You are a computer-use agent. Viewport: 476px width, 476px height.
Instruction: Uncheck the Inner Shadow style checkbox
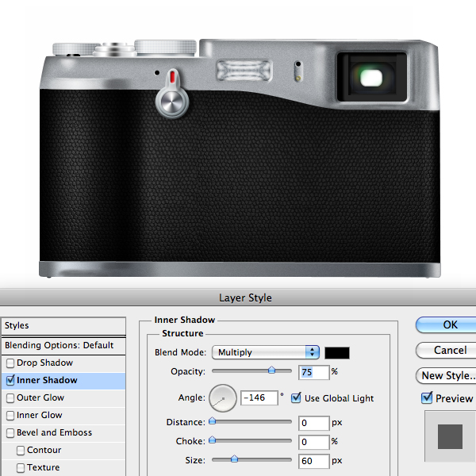click(10, 380)
